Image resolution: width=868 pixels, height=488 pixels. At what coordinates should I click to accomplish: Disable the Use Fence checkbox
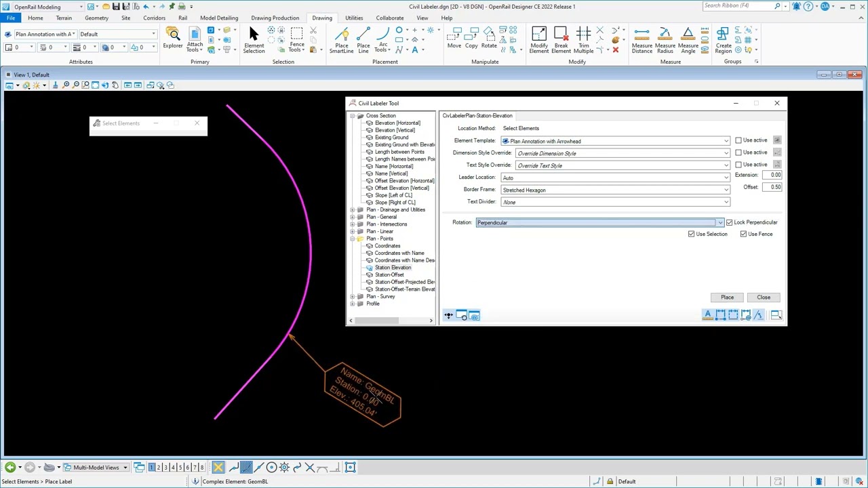(743, 234)
